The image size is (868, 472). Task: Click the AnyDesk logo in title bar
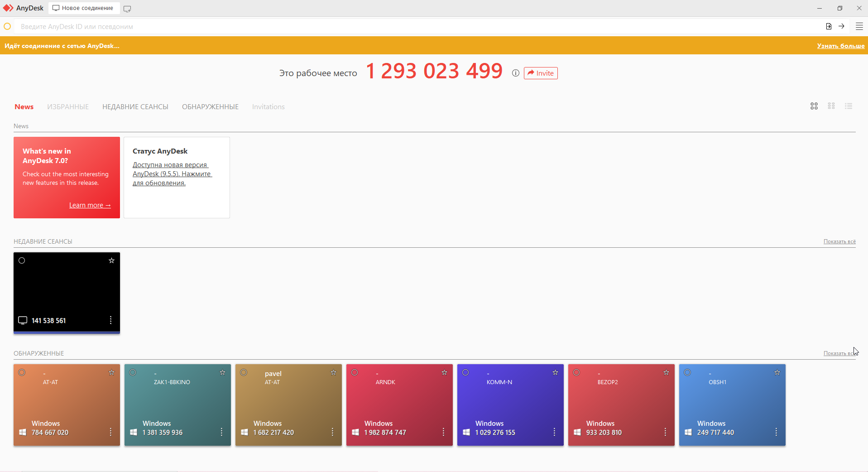click(x=8, y=8)
